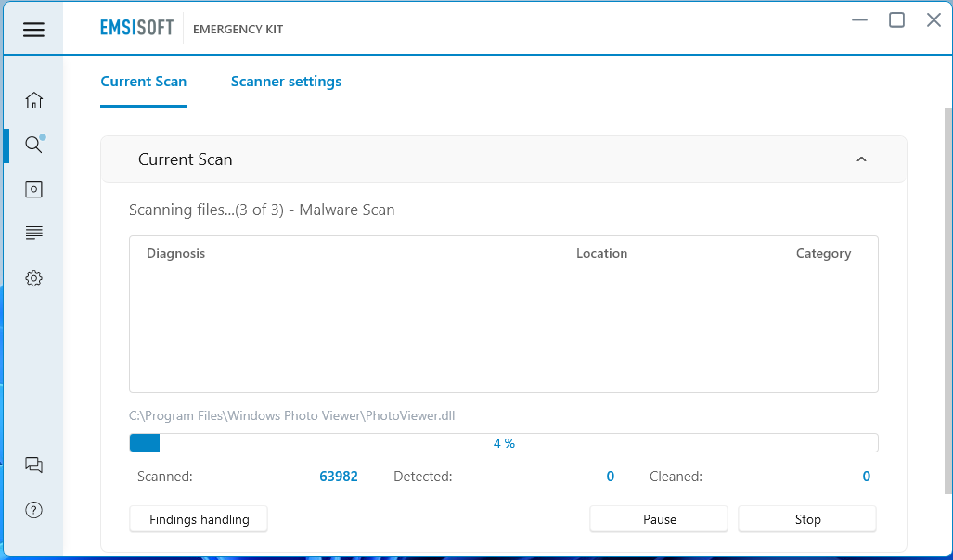
Task: Open the Scan section magnifier icon
Action: [33, 145]
